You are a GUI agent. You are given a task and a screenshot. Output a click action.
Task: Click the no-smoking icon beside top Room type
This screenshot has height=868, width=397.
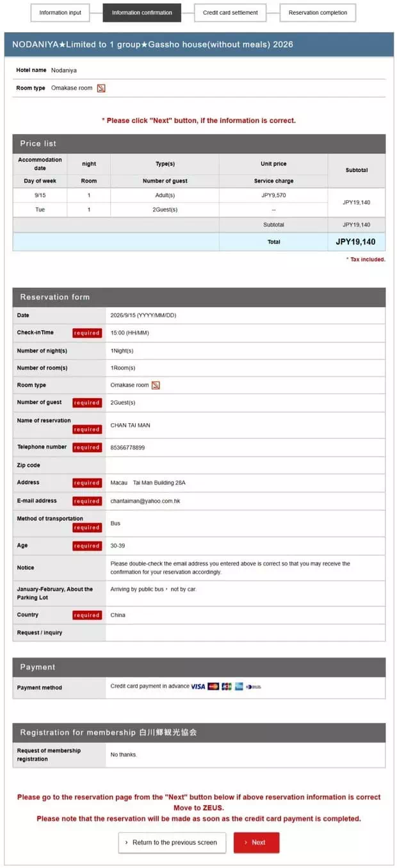pyautogui.click(x=101, y=88)
